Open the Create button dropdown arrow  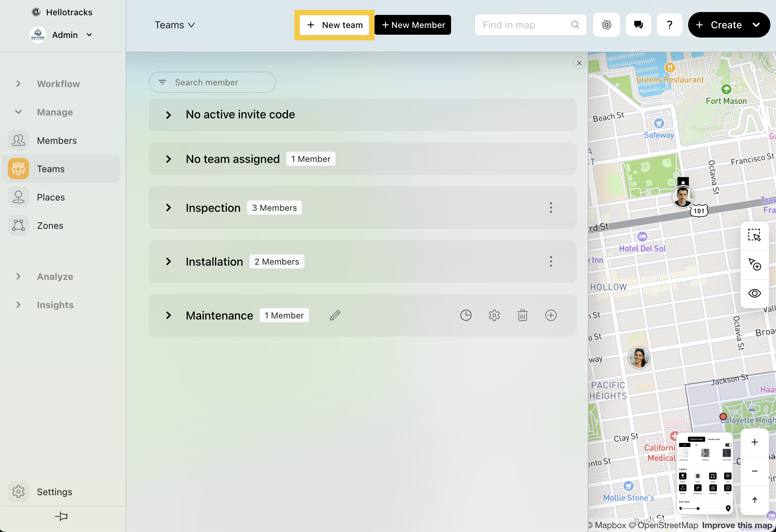(x=756, y=25)
